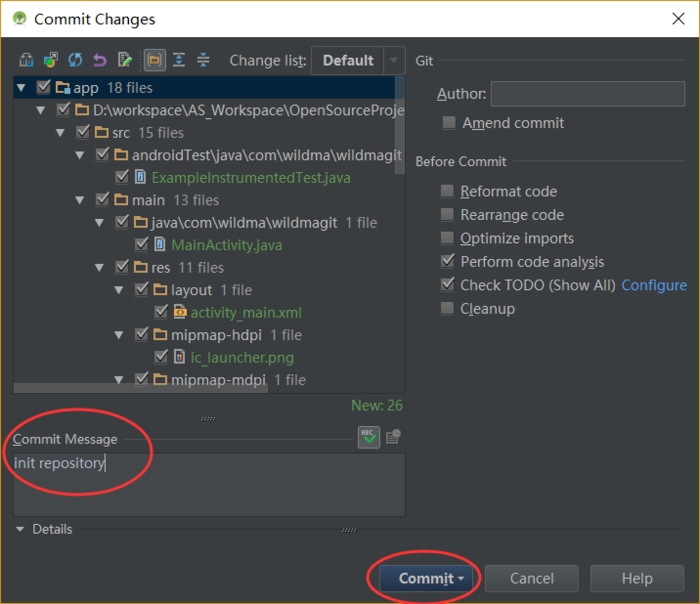Click the Help button
This screenshot has width=700, height=604.
637,578
